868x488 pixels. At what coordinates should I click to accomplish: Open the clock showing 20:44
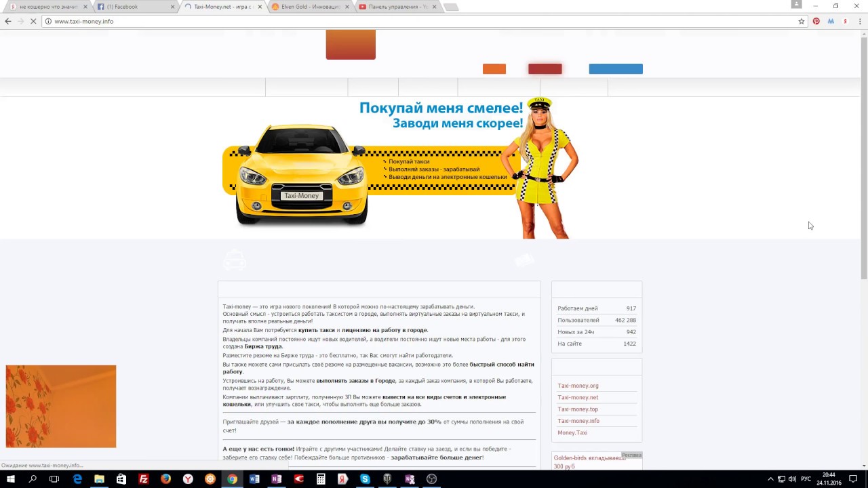829,479
